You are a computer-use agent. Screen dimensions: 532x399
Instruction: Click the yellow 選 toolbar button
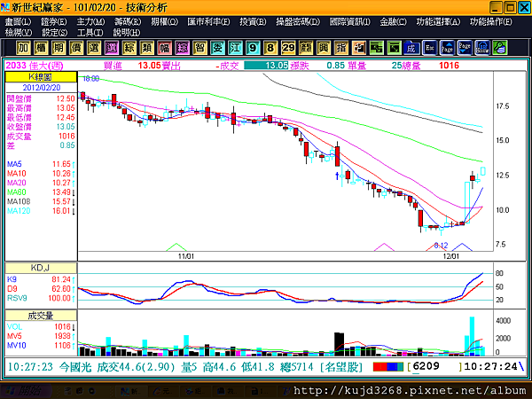[94, 48]
